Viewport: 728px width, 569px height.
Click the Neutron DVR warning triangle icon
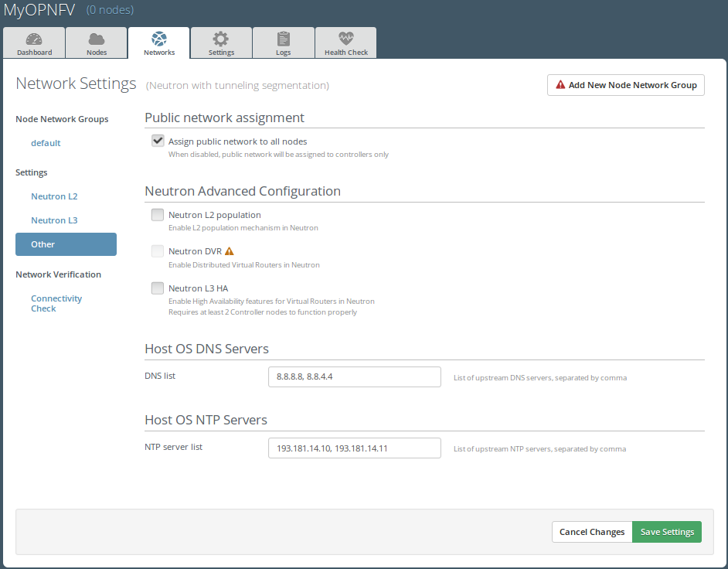229,251
